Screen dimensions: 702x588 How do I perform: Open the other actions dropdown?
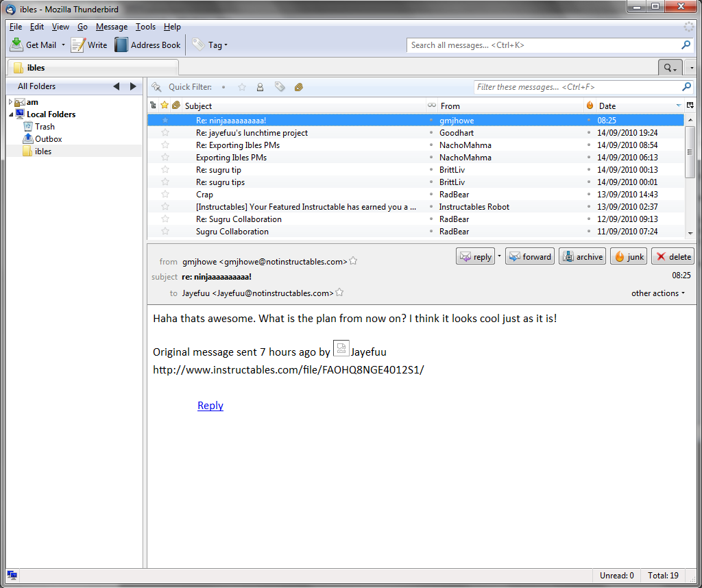(657, 293)
